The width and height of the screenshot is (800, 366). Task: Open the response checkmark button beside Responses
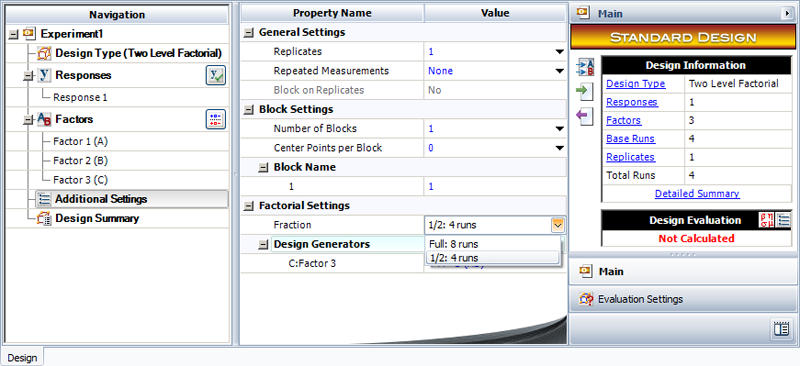point(215,76)
